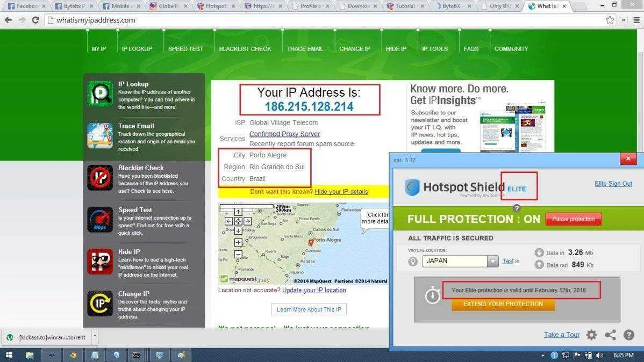Bookmark this page with the star icon
Viewport: 644px width, 362px height.
[610, 20]
